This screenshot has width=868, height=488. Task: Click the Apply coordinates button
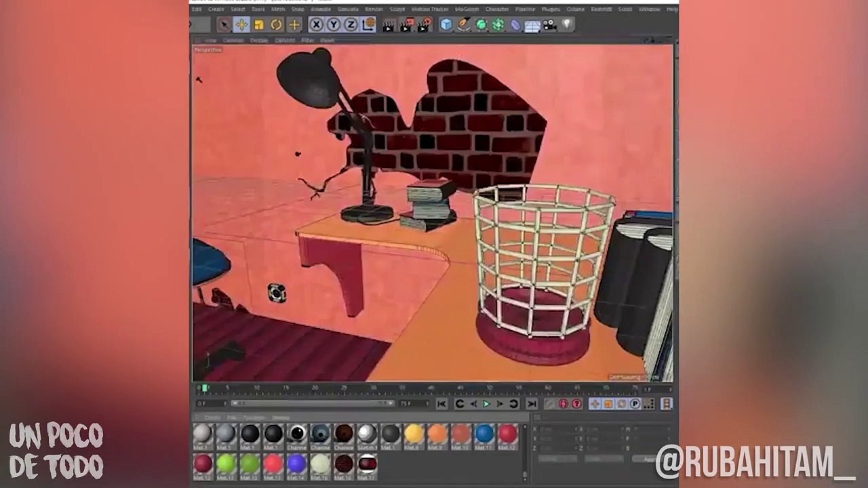click(652, 459)
